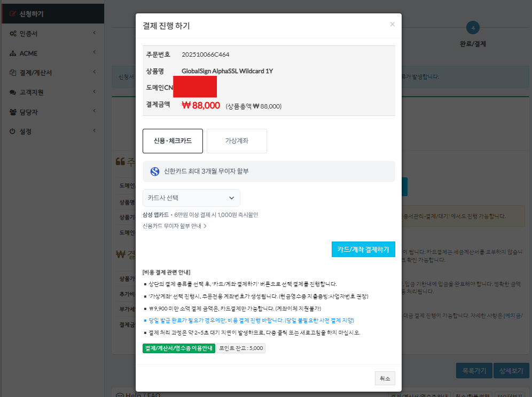Open the 카드사 선택 dropdown
The height and width of the screenshot is (397, 532).
point(191,198)
